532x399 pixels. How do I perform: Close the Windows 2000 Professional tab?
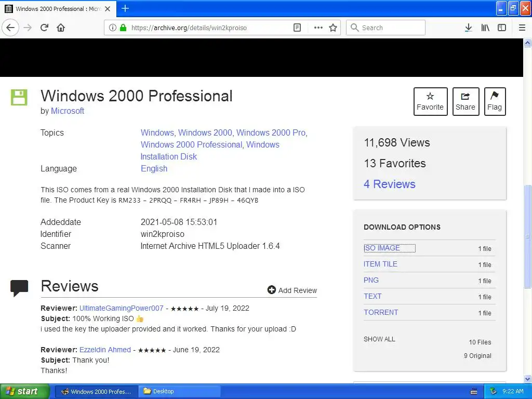[x=108, y=8]
